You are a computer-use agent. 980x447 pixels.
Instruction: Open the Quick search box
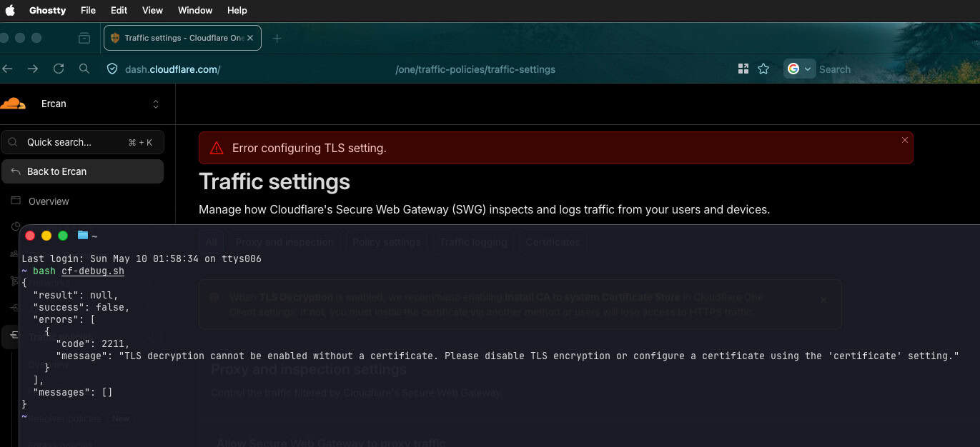click(x=83, y=142)
